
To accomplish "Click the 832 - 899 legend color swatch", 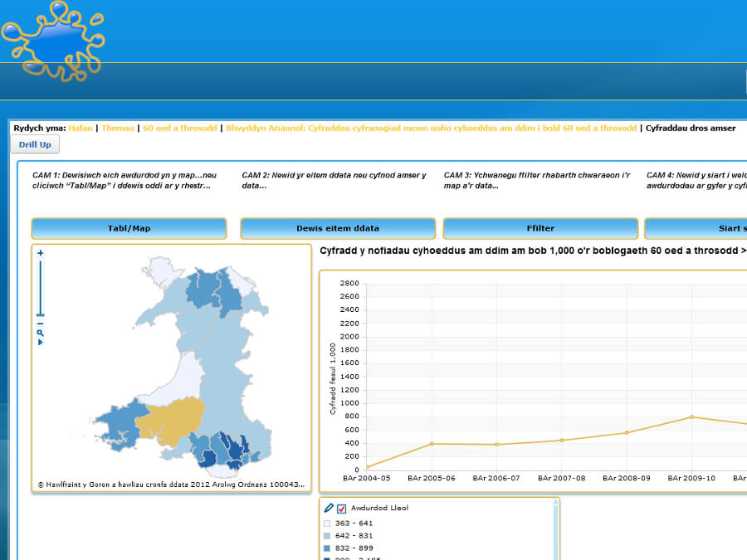I will 327,548.
